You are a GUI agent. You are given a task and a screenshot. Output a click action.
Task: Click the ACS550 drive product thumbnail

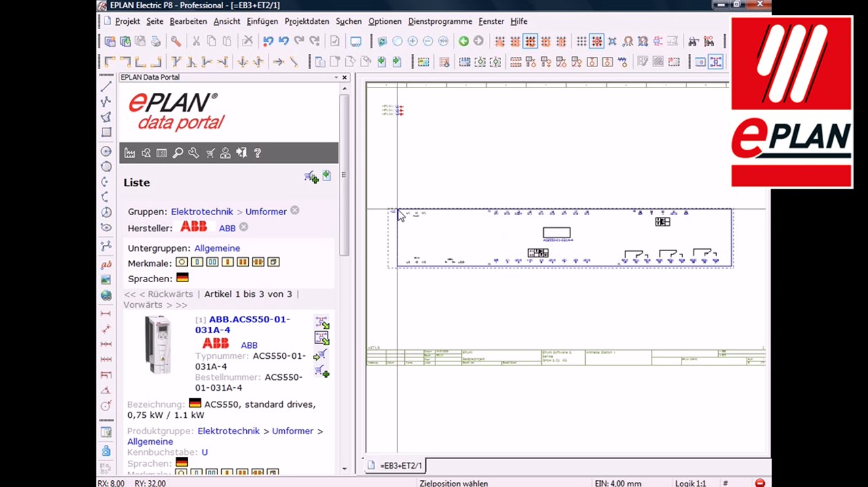point(159,345)
